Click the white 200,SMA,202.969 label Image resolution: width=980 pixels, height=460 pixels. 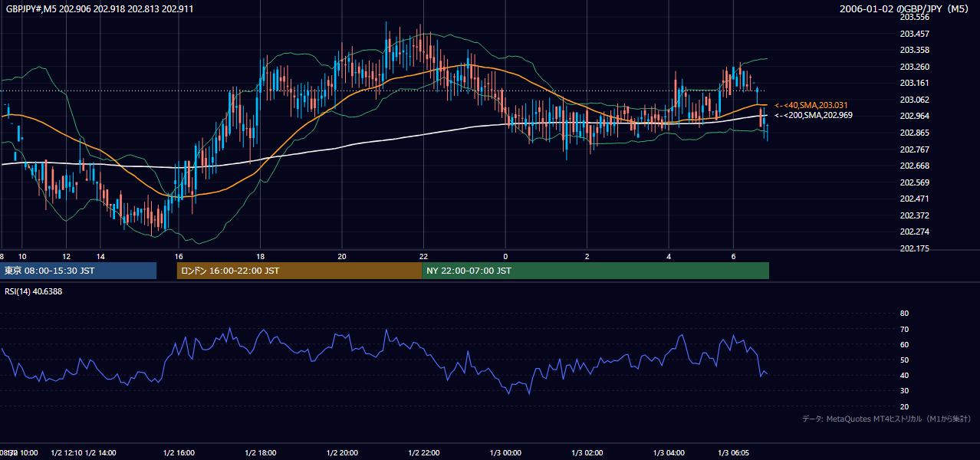[813, 115]
